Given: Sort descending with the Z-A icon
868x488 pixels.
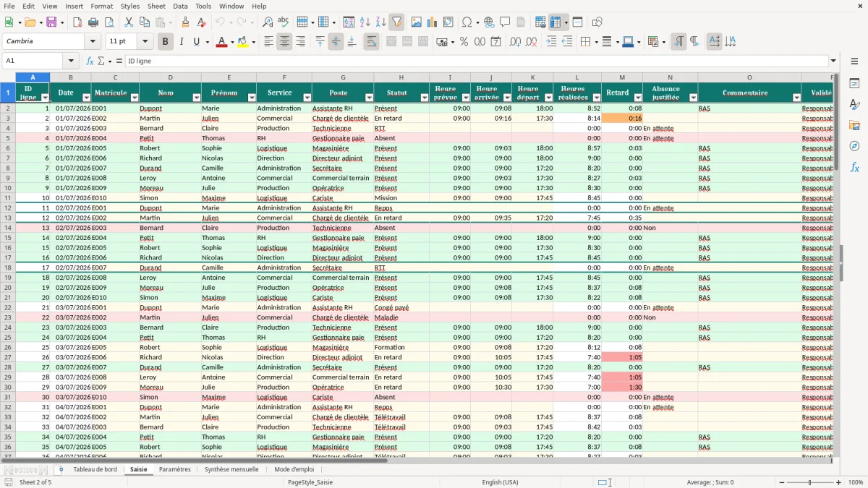Looking at the screenshot, I should (x=381, y=22).
